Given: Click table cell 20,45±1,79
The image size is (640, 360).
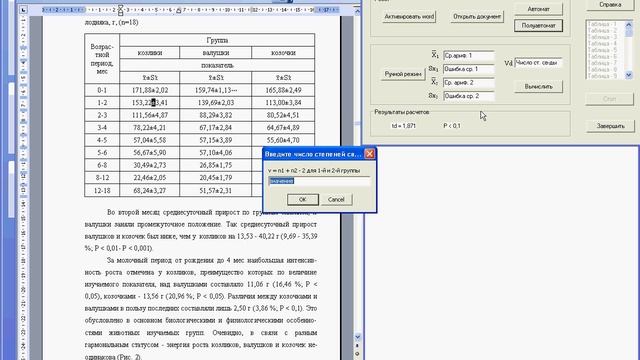Looking at the screenshot, I should point(216,178).
